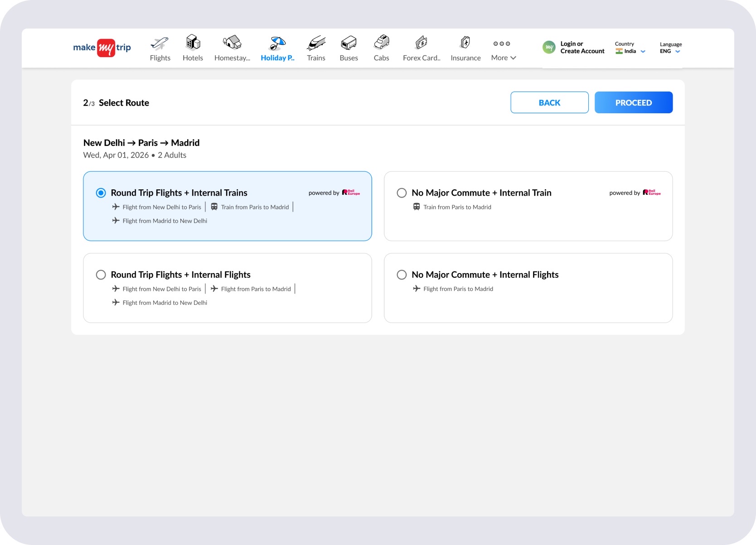Click 'Train from Paris to Madrid' in No Major Commute card

[457, 207]
